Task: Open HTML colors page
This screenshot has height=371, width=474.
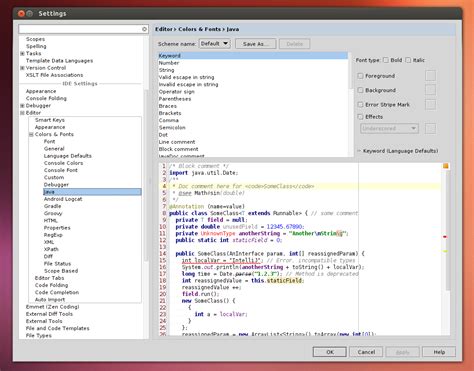Action: [x=51, y=221]
